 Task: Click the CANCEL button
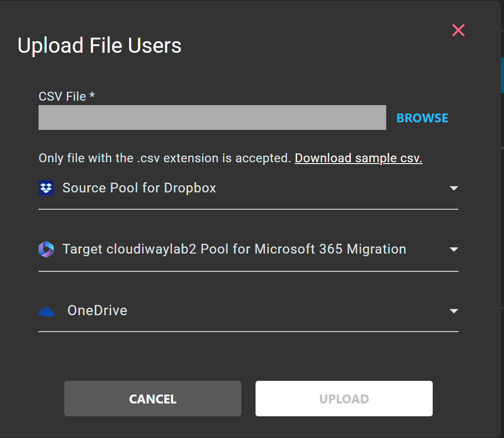[153, 399]
